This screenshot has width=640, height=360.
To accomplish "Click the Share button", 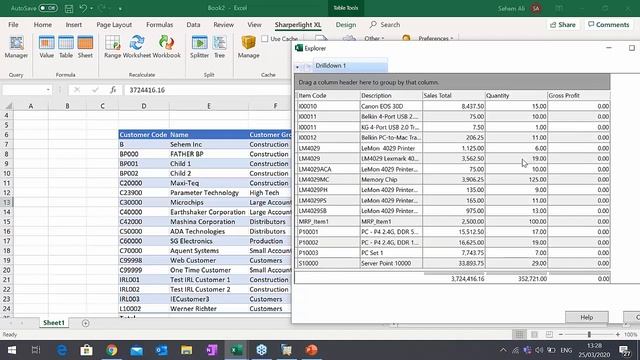I will 563,24.
